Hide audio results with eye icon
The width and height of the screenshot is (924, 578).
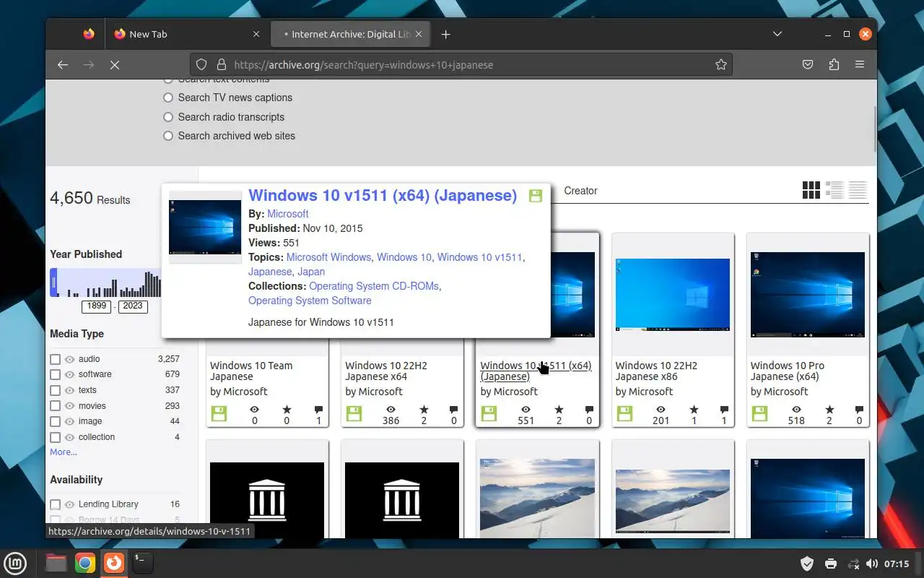(70, 359)
